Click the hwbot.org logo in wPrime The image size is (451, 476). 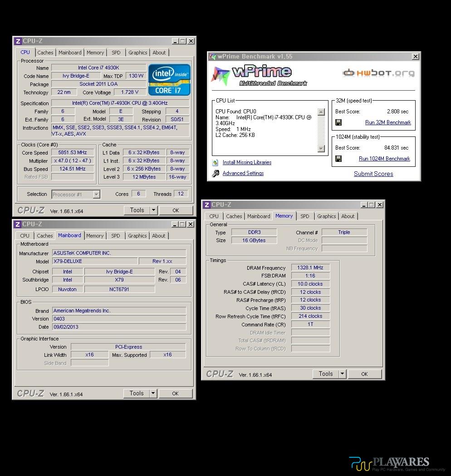(x=378, y=73)
